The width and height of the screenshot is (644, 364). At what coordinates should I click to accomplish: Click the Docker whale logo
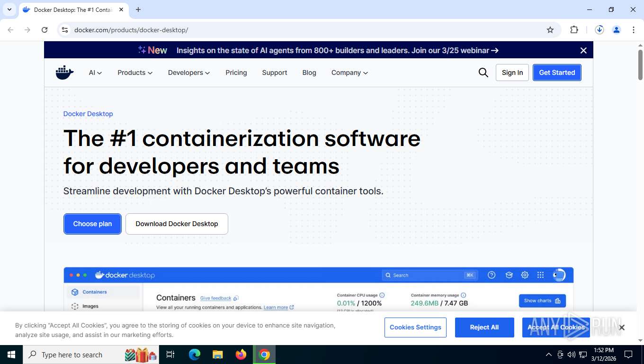coord(65,73)
